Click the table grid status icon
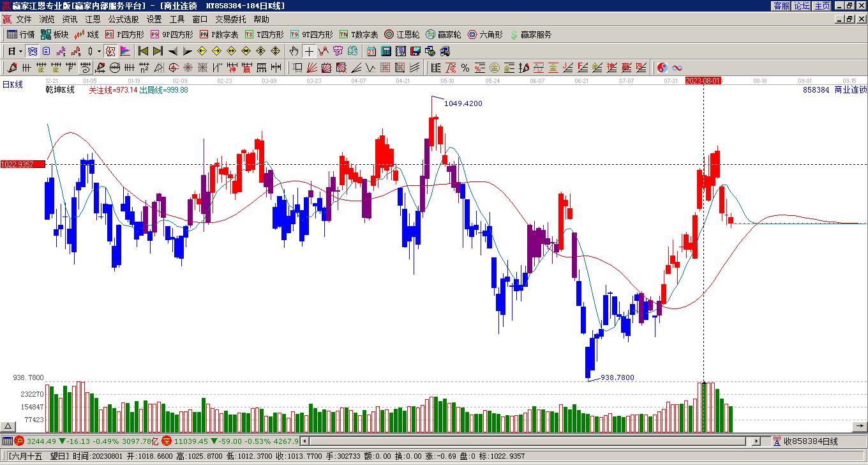Viewport: 868px width, 465px height. tap(7, 441)
